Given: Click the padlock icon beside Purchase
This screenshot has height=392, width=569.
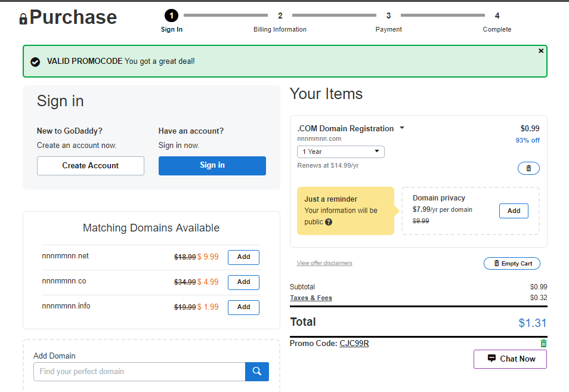Looking at the screenshot, I should tap(23, 19).
